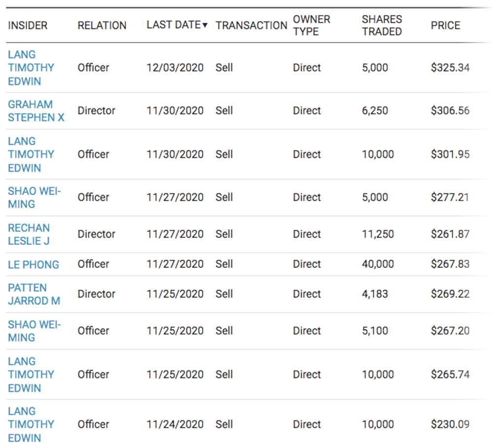Click the OWNER TYPE column header
The width and height of the screenshot is (494, 448).
click(x=312, y=25)
